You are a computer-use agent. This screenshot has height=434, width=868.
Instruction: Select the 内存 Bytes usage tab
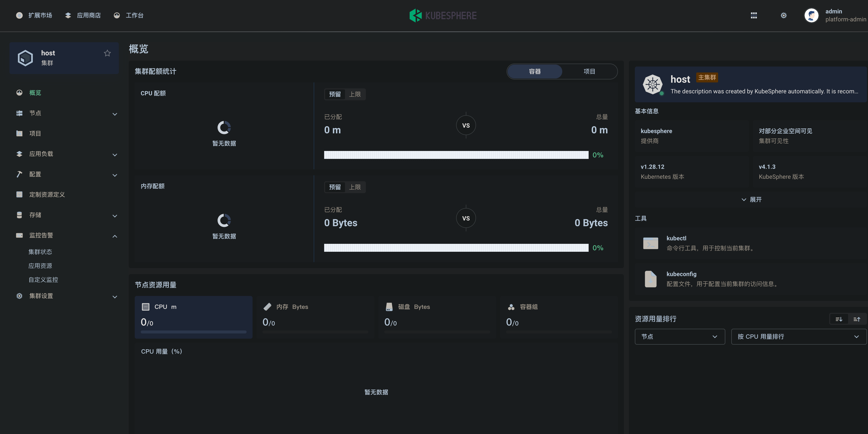[315, 317]
